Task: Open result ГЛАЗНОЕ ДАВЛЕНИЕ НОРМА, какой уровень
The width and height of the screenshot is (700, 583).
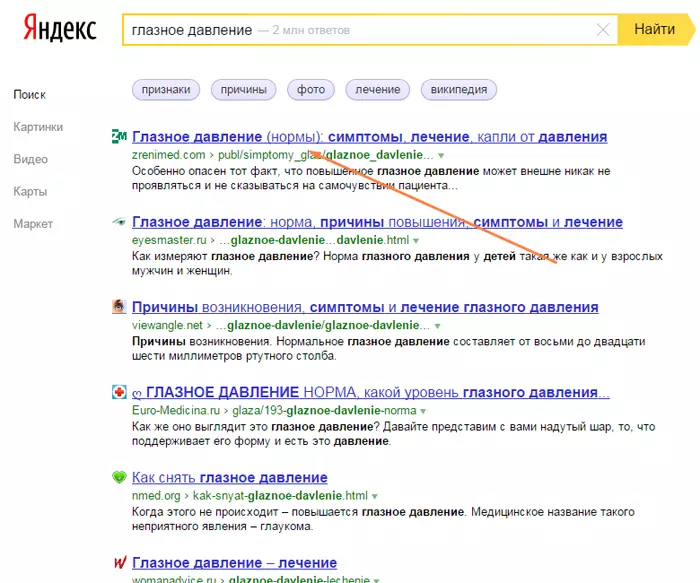Action: click(371, 392)
